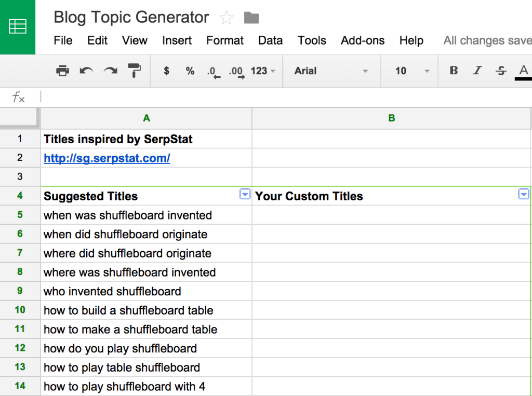Select cell 'where did shuffleboard originate'
The width and height of the screenshot is (532, 396).
point(146,253)
